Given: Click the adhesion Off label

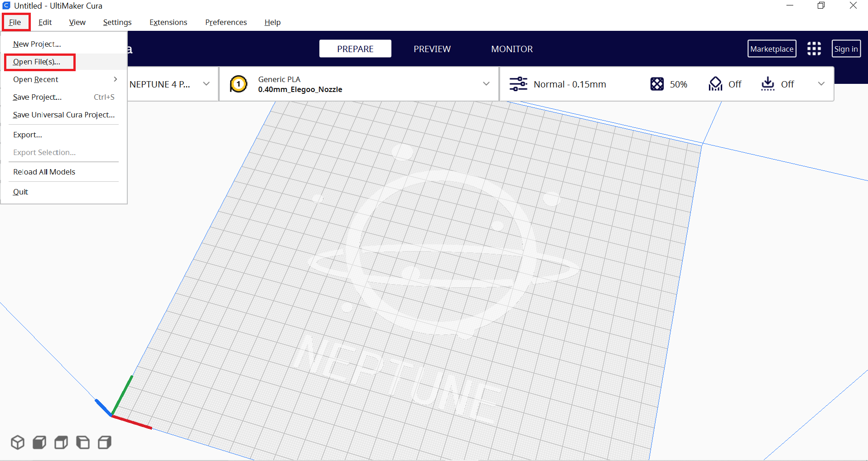Looking at the screenshot, I should tap(787, 84).
